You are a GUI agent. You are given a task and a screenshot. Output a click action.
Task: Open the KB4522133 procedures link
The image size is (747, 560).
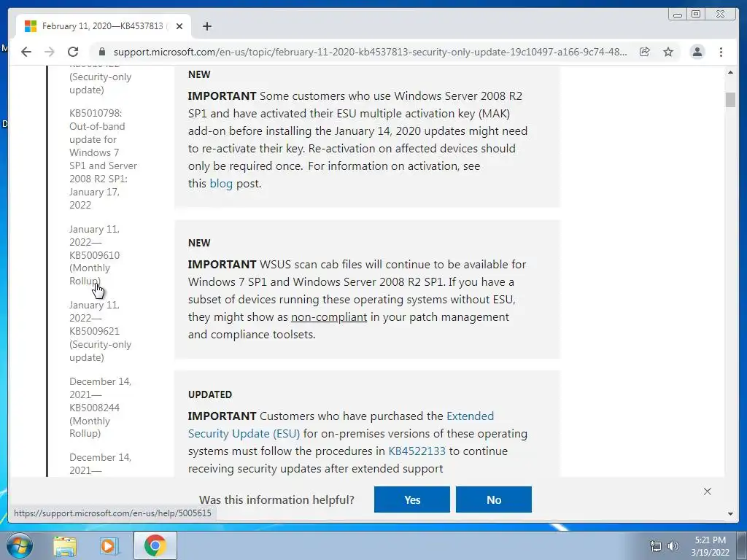click(417, 451)
